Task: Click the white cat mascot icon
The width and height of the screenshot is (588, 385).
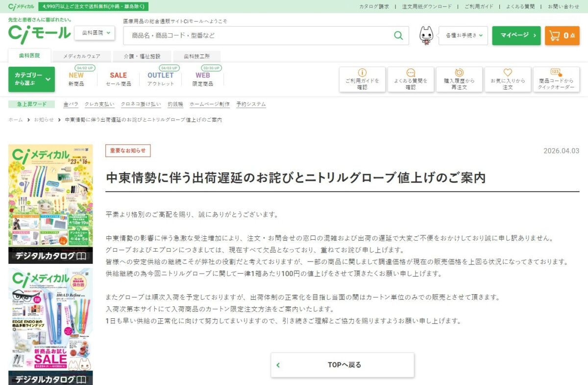Action: coord(426,36)
